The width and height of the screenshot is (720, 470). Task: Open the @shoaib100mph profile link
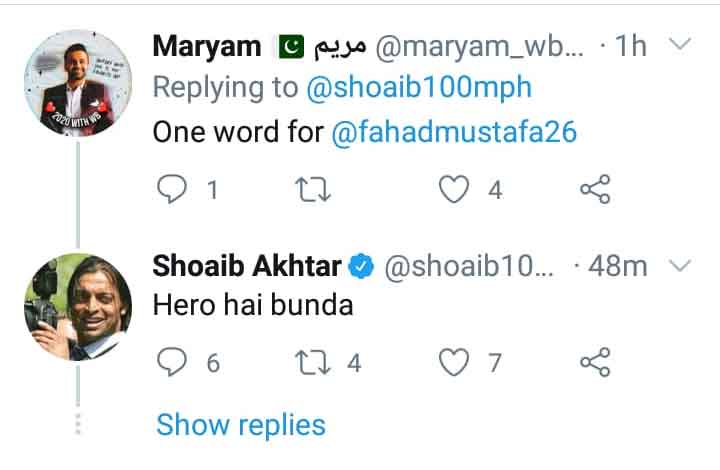click(418, 88)
